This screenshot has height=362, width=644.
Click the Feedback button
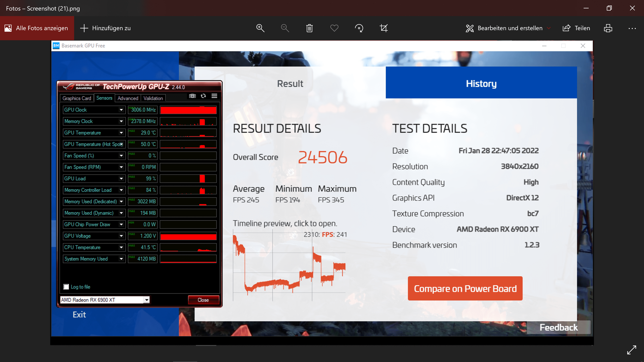click(x=558, y=327)
